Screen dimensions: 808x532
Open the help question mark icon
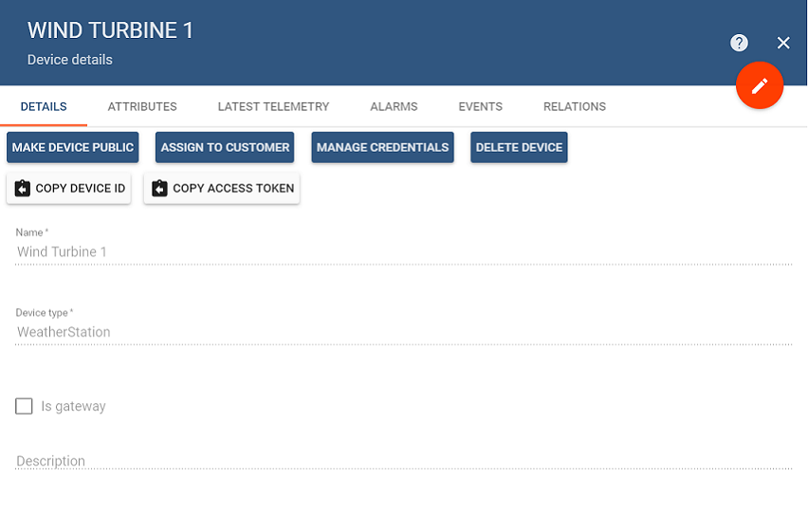pos(739,43)
